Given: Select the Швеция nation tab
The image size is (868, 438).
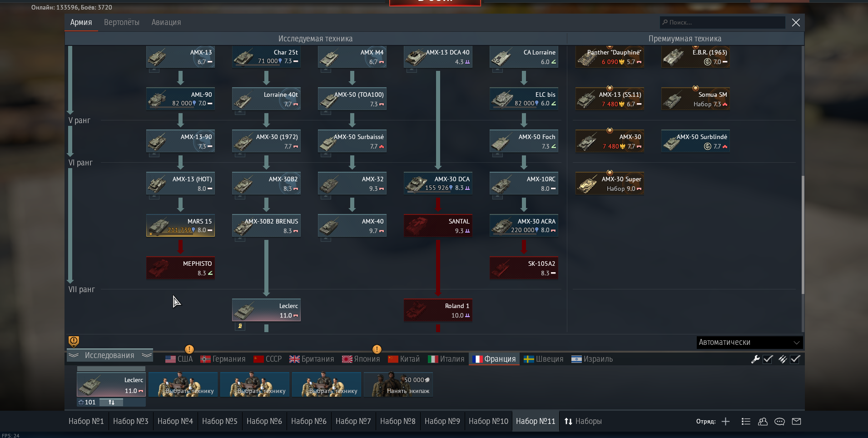Looking at the screenshot, I should [543, 359].
